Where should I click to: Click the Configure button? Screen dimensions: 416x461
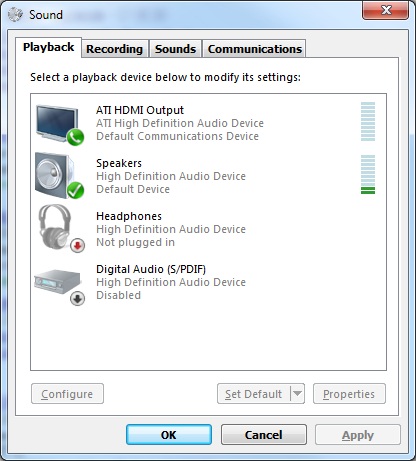tap(67, 394)
